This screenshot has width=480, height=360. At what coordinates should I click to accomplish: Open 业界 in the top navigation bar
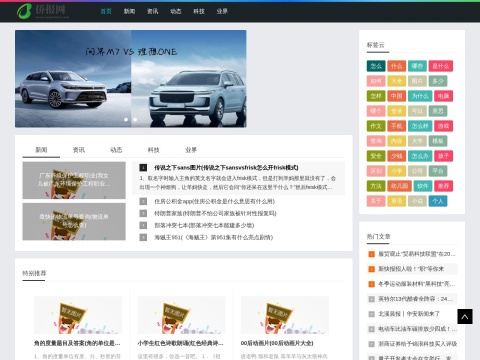coord(222,11)
